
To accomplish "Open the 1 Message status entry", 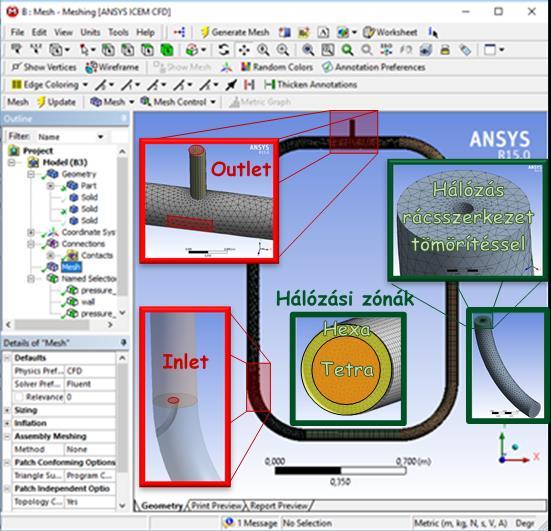I will [250, 523].
